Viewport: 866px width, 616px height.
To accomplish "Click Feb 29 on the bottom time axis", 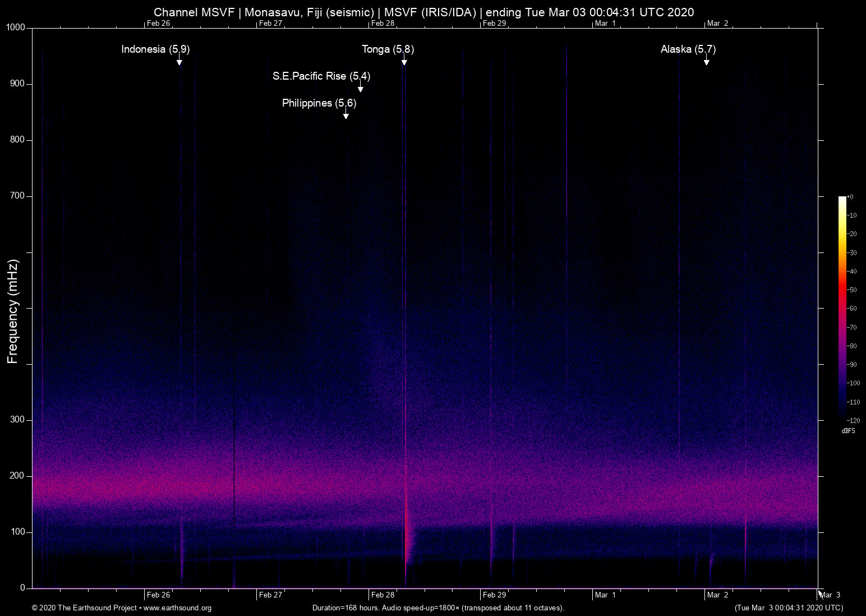I will click(495, 595).
